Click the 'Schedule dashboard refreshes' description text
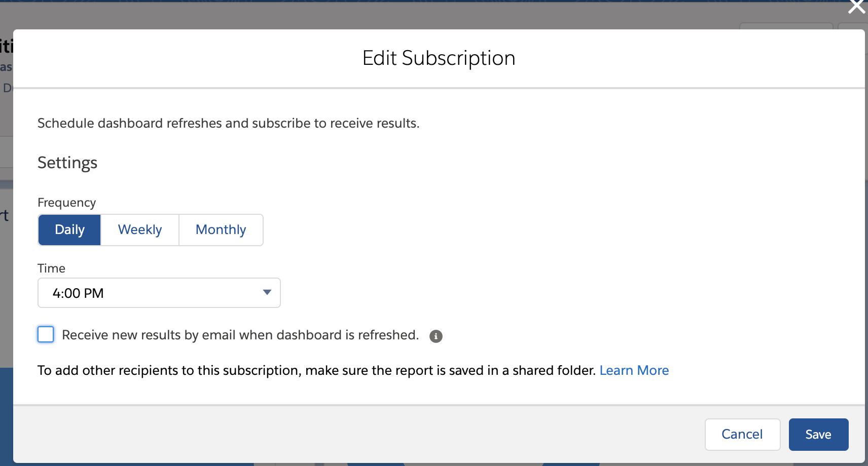Screen dimensions: 868x466 (x=228, y=124)
